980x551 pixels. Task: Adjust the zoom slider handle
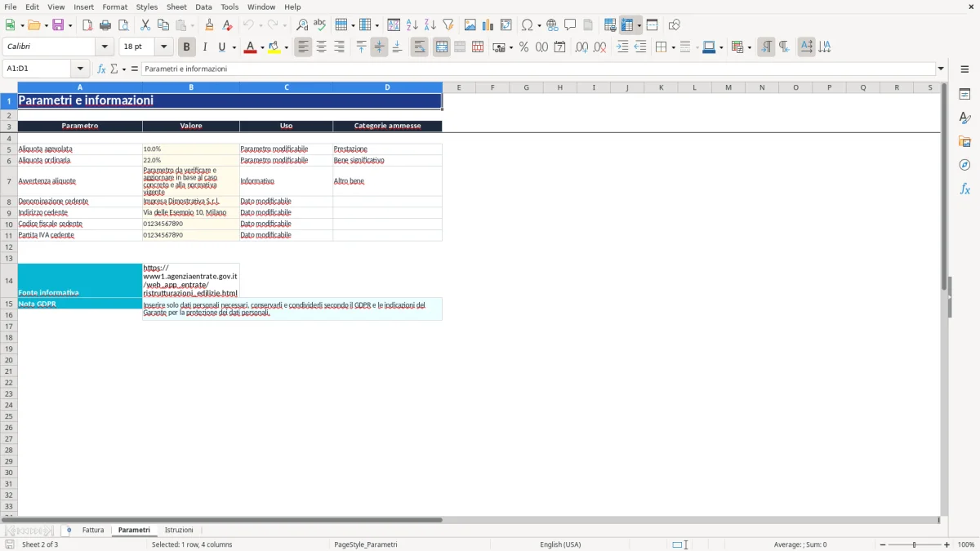[x=914, y=544]
